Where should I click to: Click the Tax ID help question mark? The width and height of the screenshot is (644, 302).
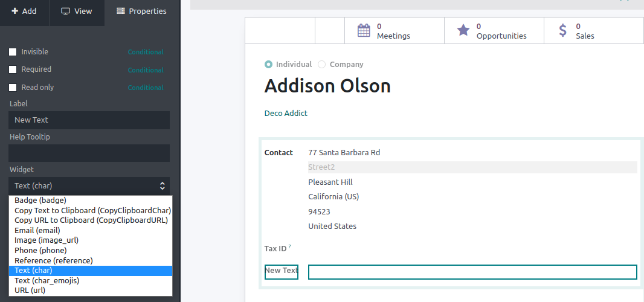[289, 246]
